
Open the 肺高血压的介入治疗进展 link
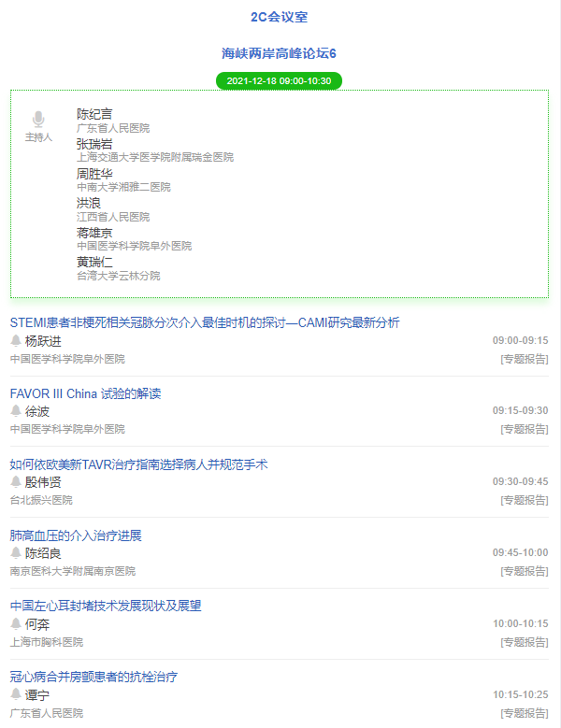click(x=76, y=535)
